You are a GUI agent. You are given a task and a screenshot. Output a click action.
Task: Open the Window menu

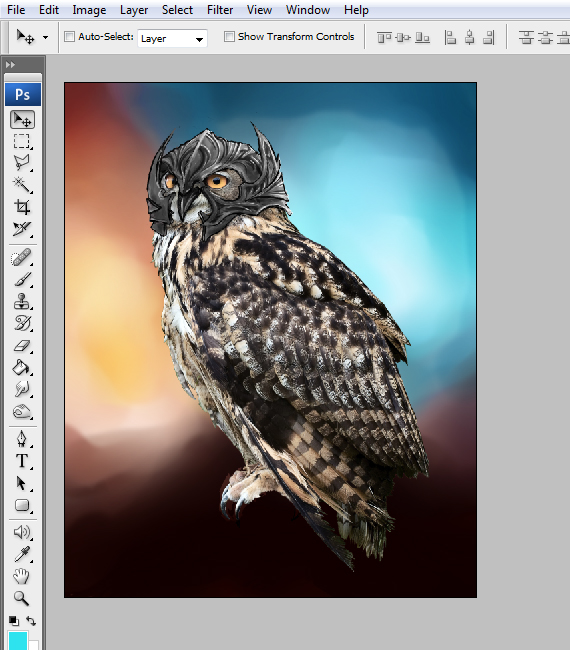[308, 10]
